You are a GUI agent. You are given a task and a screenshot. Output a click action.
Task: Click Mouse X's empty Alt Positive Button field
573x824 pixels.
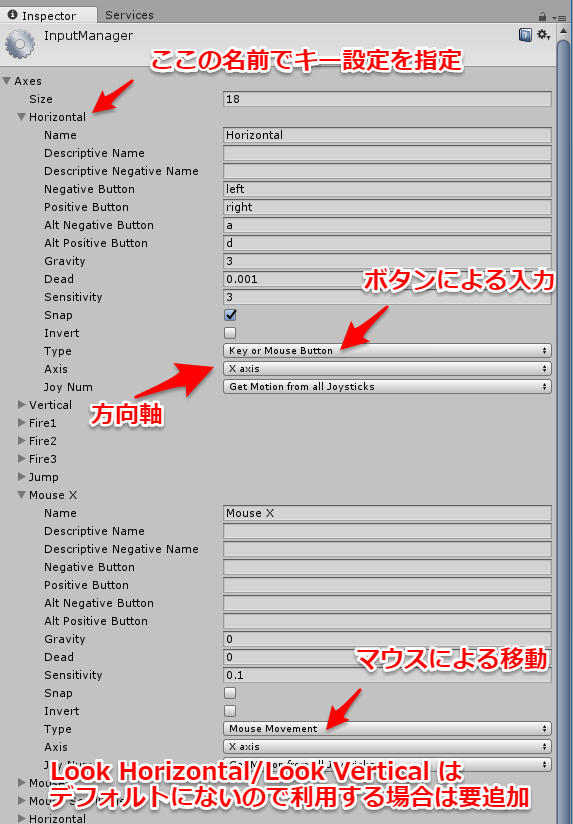[387, 621]
